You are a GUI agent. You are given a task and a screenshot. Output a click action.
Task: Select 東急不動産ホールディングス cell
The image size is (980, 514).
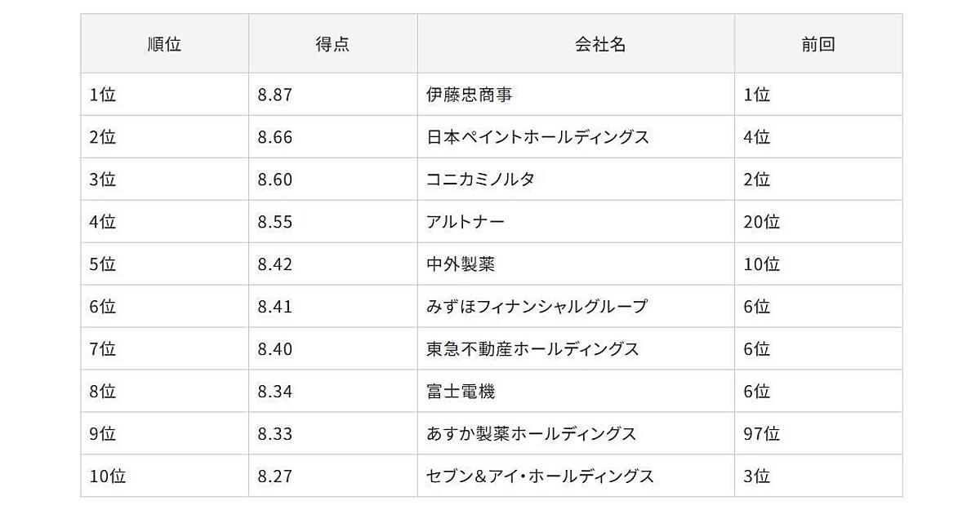pos(532,349)
